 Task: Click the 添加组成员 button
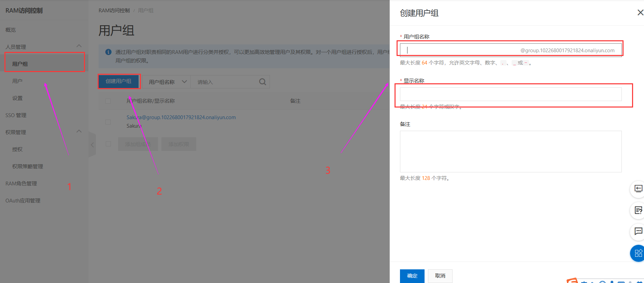coord(138,144)
